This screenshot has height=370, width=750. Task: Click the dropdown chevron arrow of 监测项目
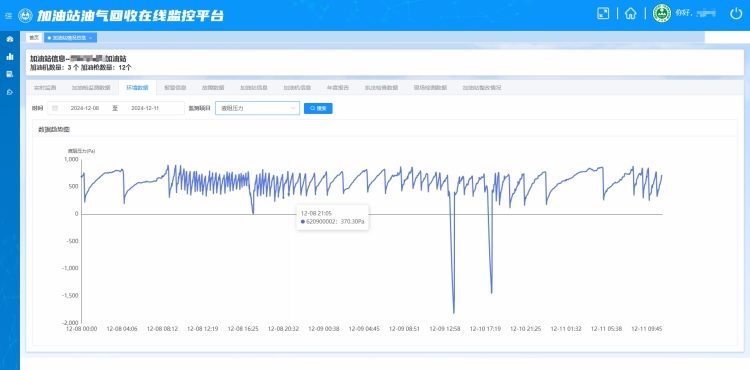click(x=293, y=108)
